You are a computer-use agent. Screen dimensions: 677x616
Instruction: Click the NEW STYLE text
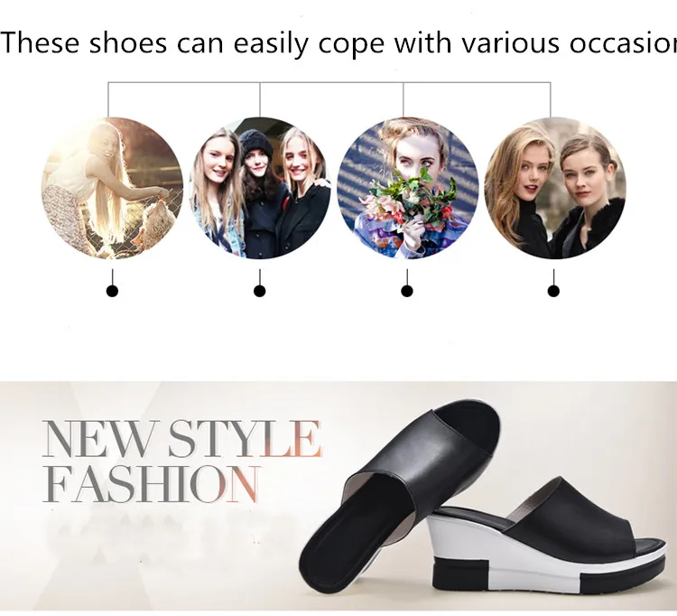point(181,439)
